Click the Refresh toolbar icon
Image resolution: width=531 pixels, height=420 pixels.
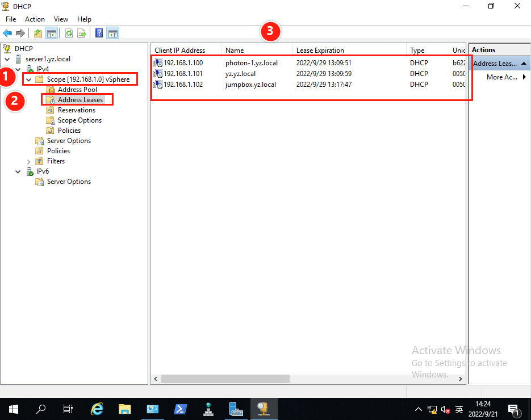click(x=69, y=33)
